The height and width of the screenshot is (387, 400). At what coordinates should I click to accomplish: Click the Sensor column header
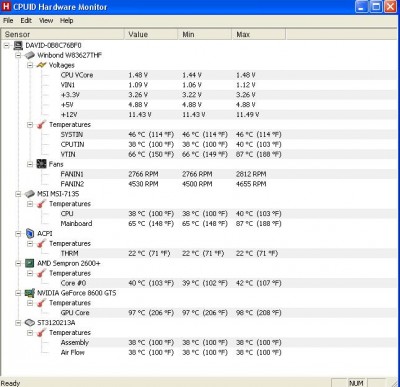click(x=62, y=34)
